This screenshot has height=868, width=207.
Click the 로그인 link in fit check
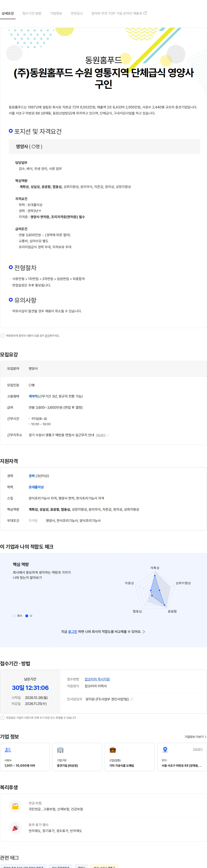[x=73, y=632]
